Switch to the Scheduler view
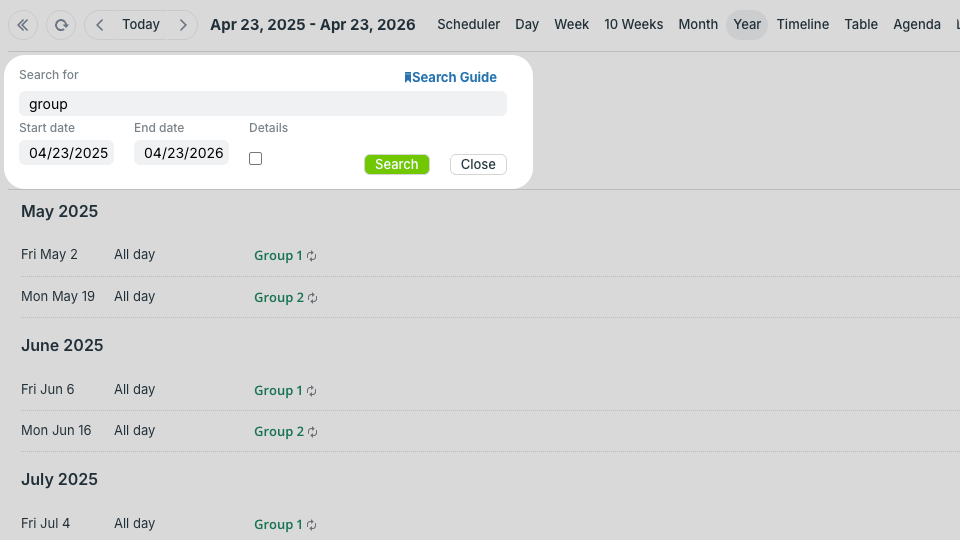Image resolution: width=960 pixels, height=540 pixels. tap(468, 25)
